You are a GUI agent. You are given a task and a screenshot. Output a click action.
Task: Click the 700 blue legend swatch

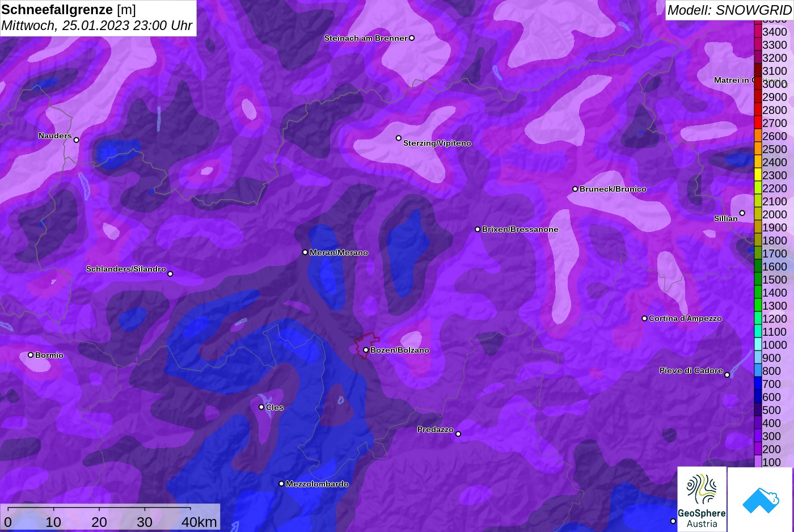coord(758,383)
